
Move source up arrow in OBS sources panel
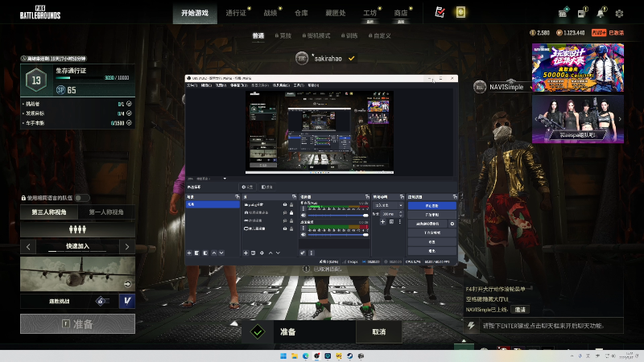tap(270, 253)
